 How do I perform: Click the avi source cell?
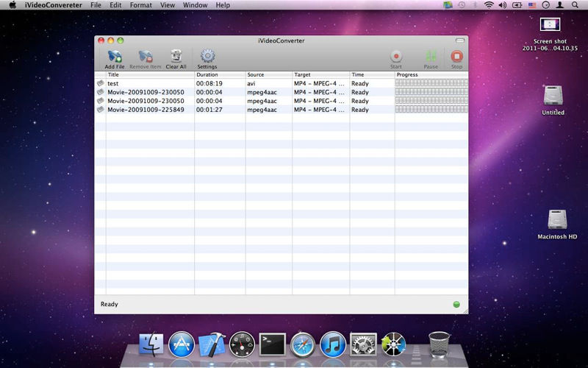tap(251, 83)
